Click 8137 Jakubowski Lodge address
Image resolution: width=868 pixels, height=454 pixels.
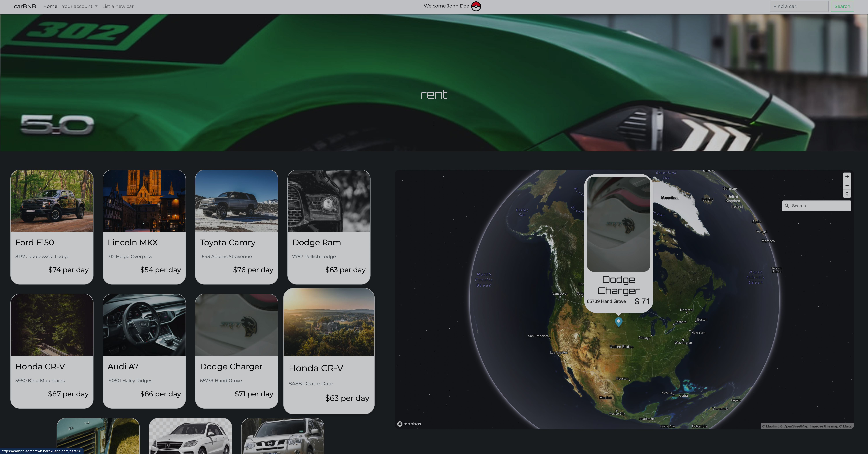coord(42,256)
